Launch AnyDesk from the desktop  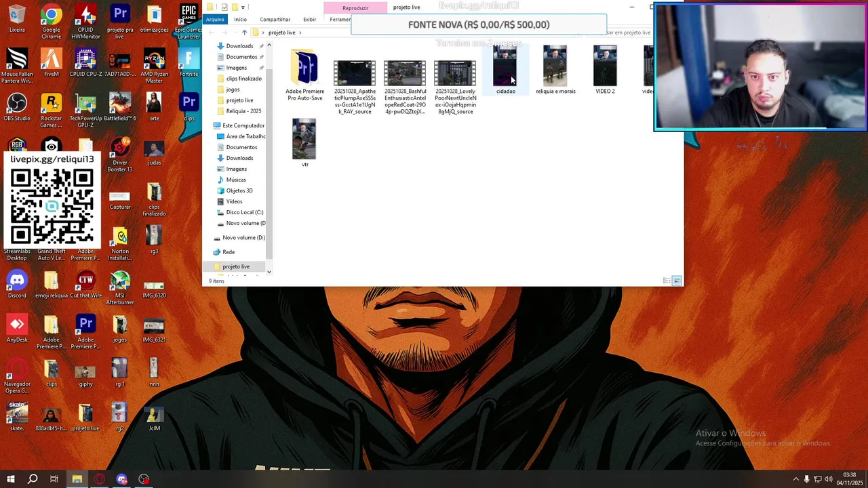pyautogui.click(x=17, y=328)
